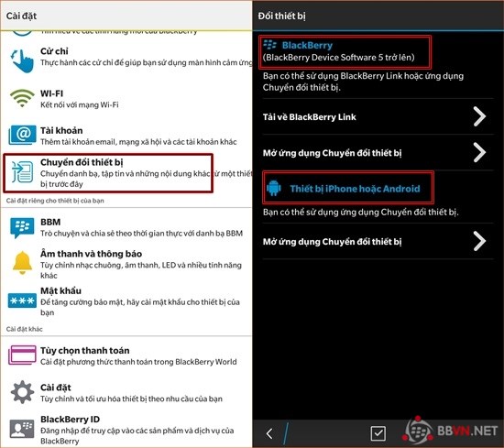Tap Cài đặt riêng cho thiết bị của bạn label

click(x=55, y=201)
